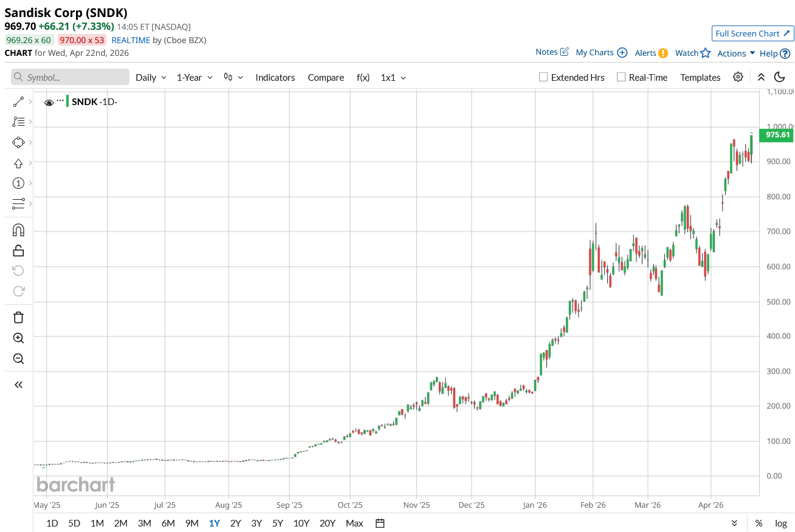Screen dimensions: 795x532
Task: Open the f(x) expressions tool
Action: click(363, 77)
